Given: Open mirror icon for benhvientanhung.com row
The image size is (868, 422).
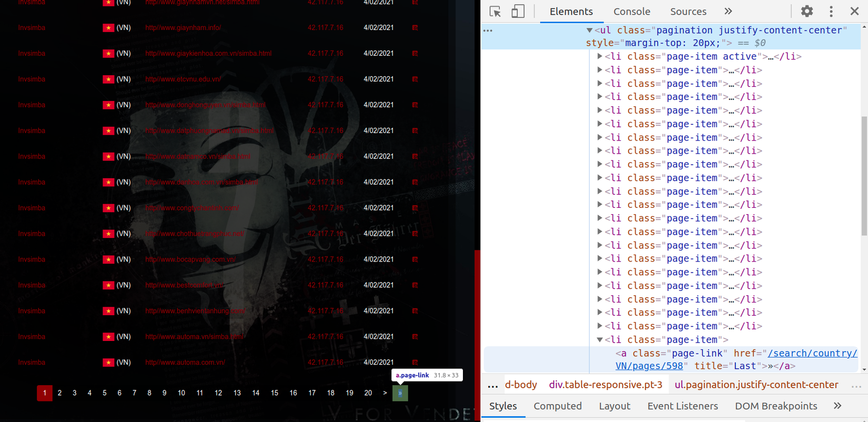Looking at the screenshot, I should tap(415, 312).
